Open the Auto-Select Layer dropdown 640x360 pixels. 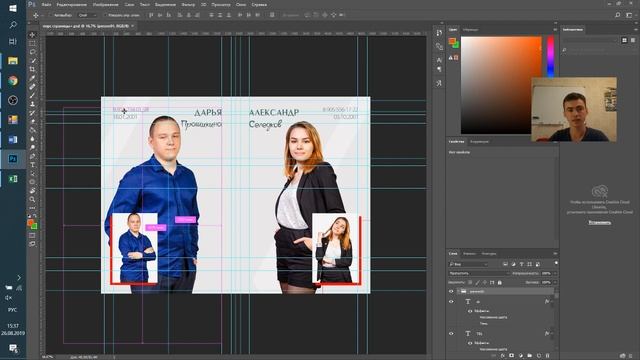[x=88, y=15]
